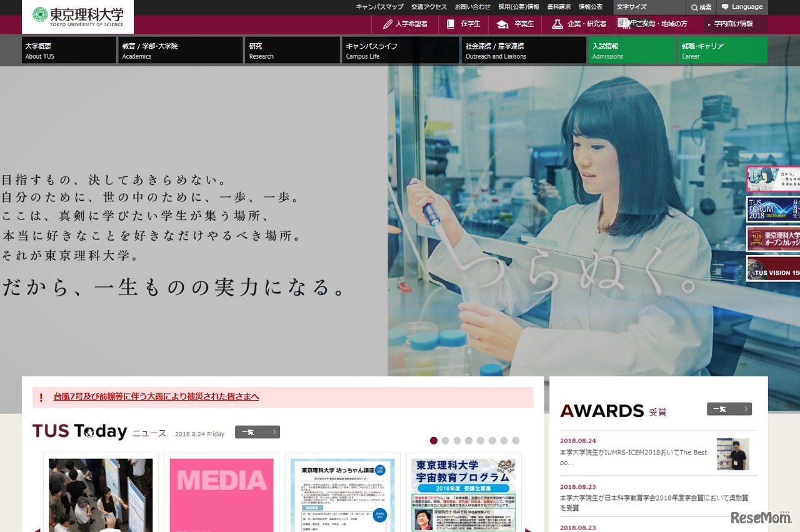Open the TUS FORUM 2018 side banner
Image resolution: width=800 pixels, height=532 pixels.
coord(773,209)
